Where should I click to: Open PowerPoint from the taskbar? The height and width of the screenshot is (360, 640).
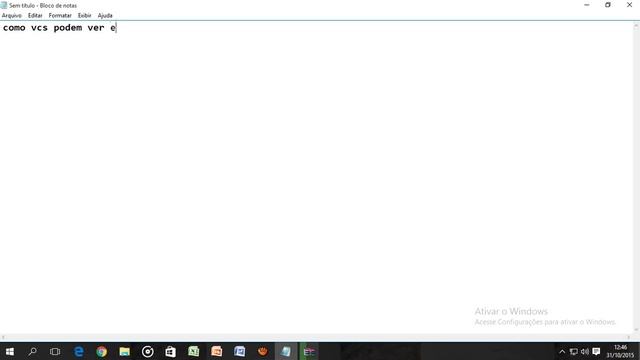pos(217,351)
